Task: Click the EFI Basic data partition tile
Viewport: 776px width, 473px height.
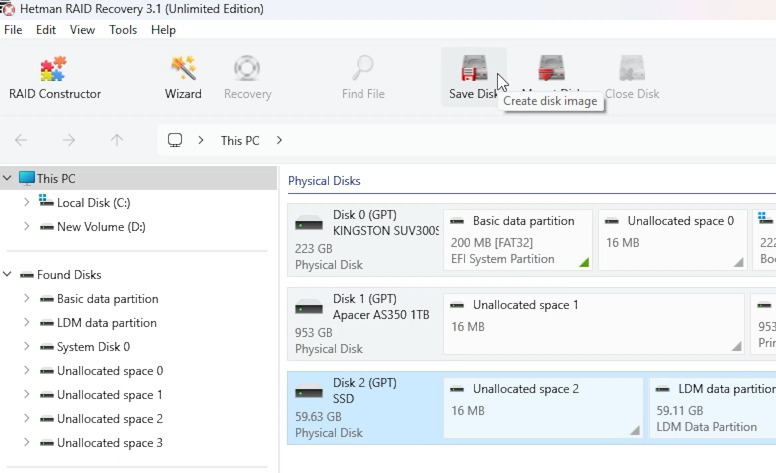Action: 518,240
